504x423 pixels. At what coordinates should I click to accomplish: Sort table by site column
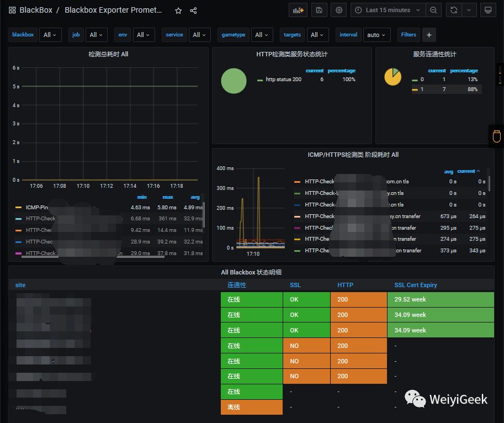point(20,285)
